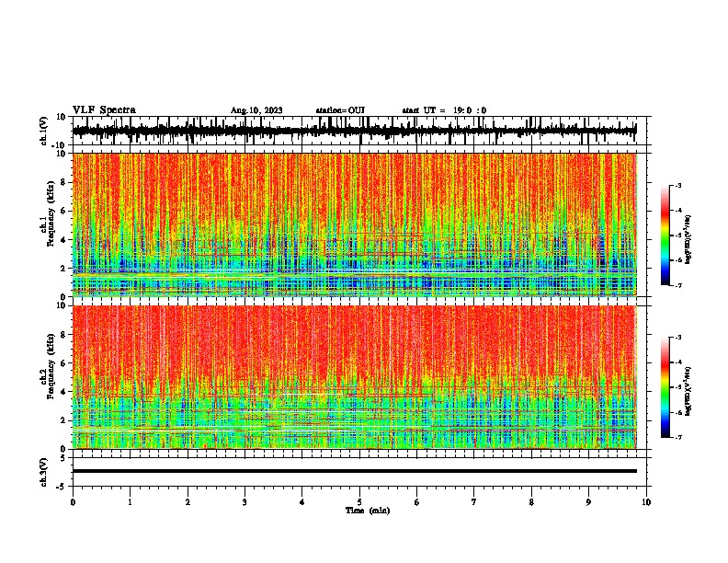Click the ch.1(V) waveform axis label
The height and width of the screenshot is (563, 728).
click(44, 131)
